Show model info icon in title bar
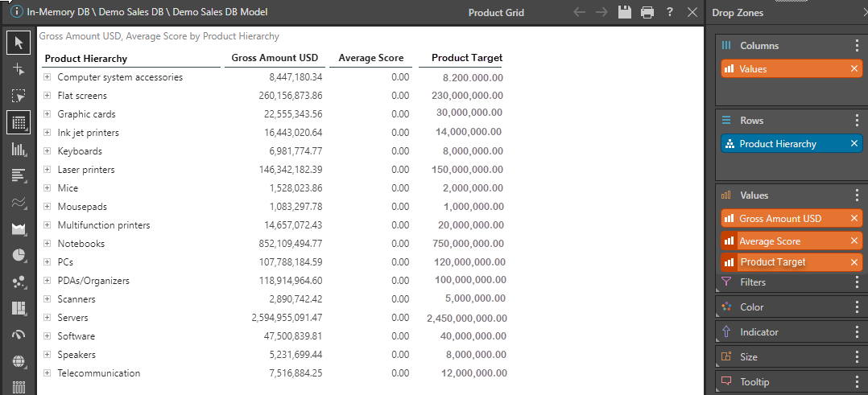This screenshot has width=868, height=395. click(17, 11)
